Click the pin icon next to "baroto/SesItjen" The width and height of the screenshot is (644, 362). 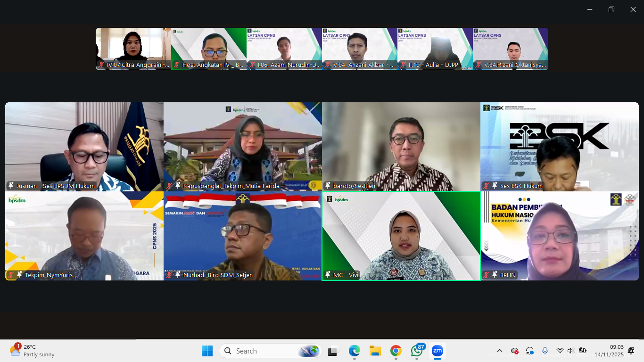coord(327,186)
